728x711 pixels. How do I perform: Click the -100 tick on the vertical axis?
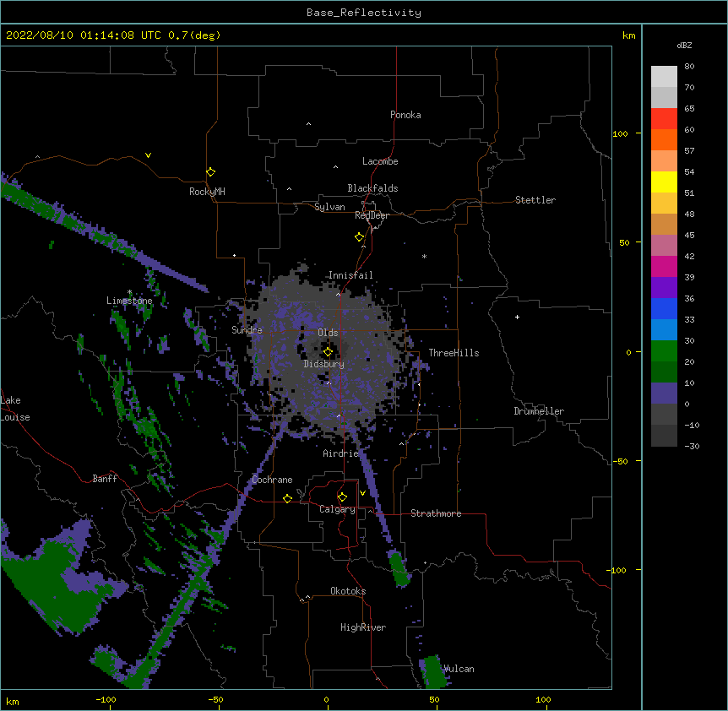click(617, 570)
